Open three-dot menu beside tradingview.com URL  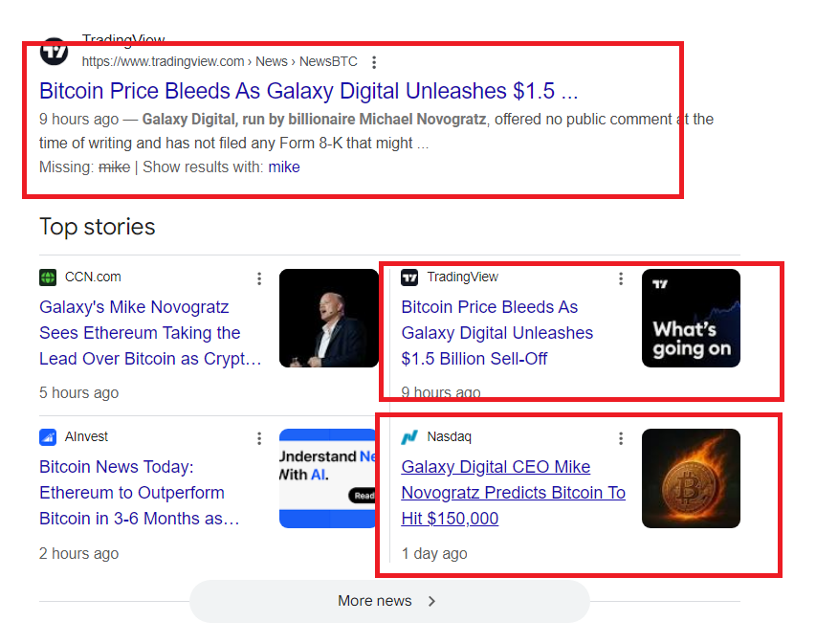(x=374, y=62)
